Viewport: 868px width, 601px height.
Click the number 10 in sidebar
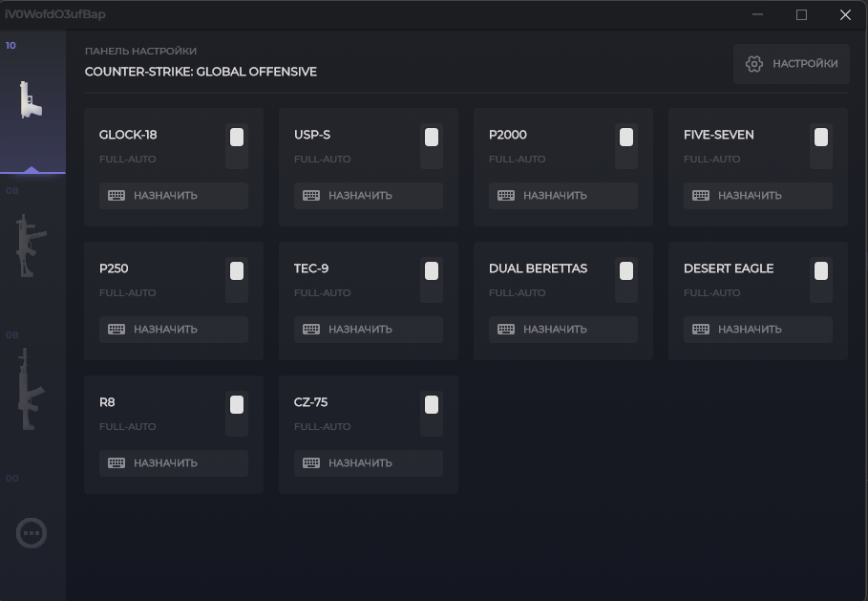click(11, 46)
